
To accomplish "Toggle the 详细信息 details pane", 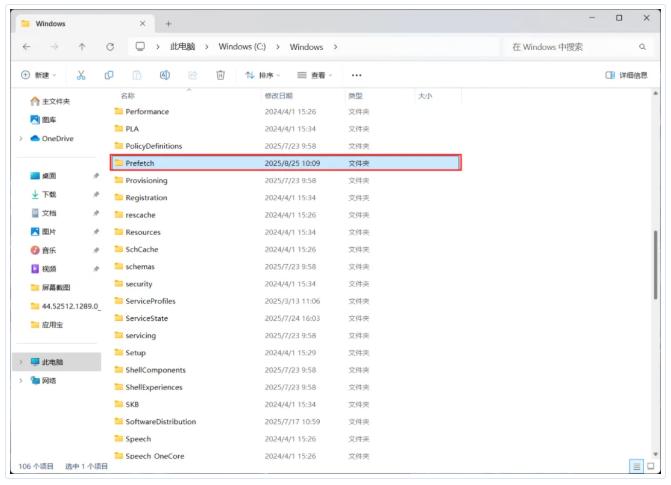I will [626, 75].
